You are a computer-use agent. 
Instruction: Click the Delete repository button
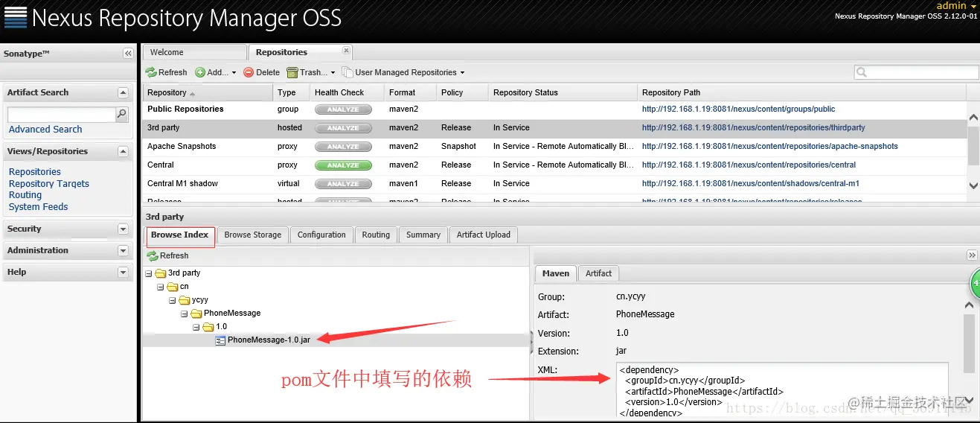262,72
